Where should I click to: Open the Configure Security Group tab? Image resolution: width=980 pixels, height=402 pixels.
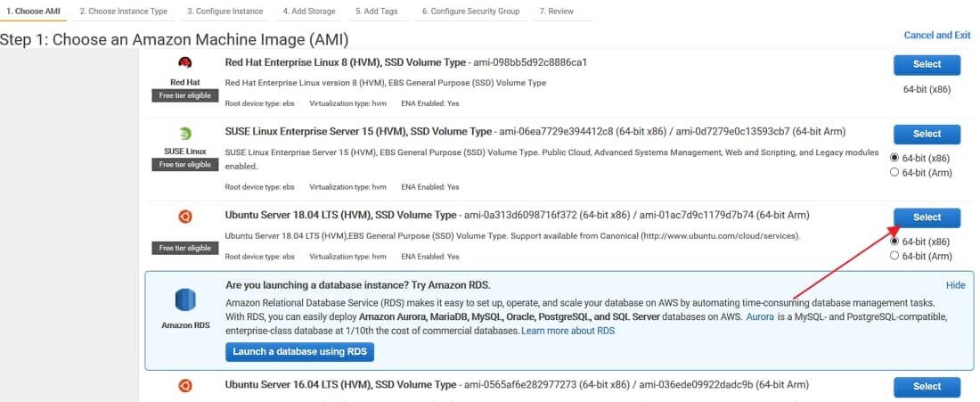[470, 12]
